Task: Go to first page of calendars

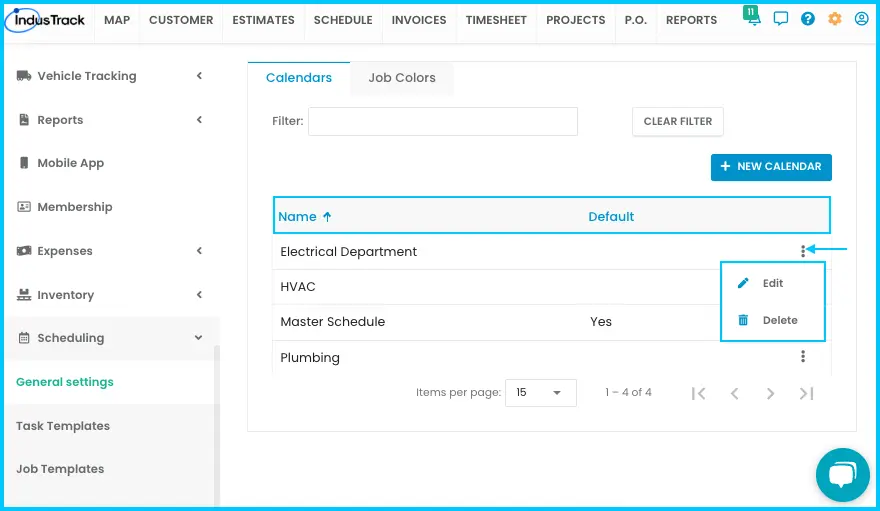Action: point(699,393)
